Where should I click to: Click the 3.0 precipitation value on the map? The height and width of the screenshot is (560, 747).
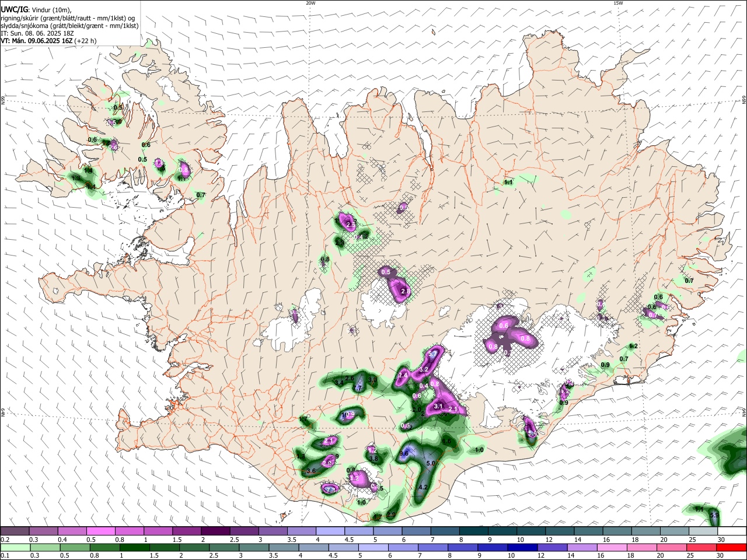coord(373,380)
